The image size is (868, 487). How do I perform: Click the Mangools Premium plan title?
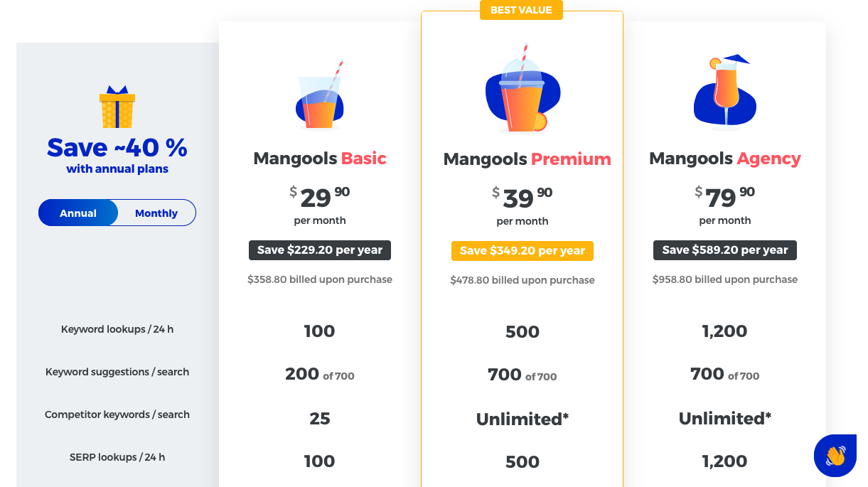[x=527, y=159]
